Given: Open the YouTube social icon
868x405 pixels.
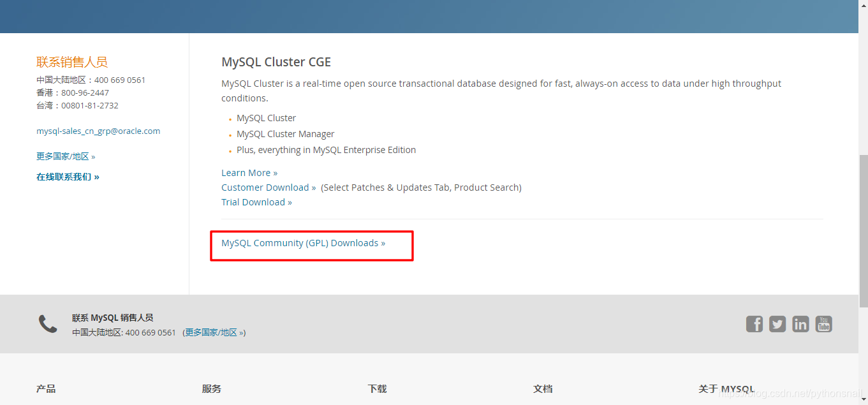Looking at the screenshot, I should [824, 324].
